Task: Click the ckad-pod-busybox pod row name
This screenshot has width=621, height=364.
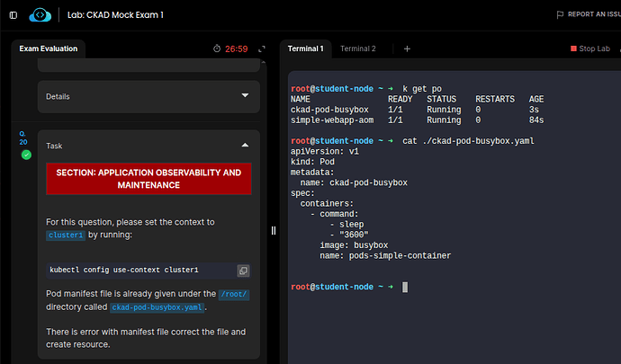Action: 329,110
